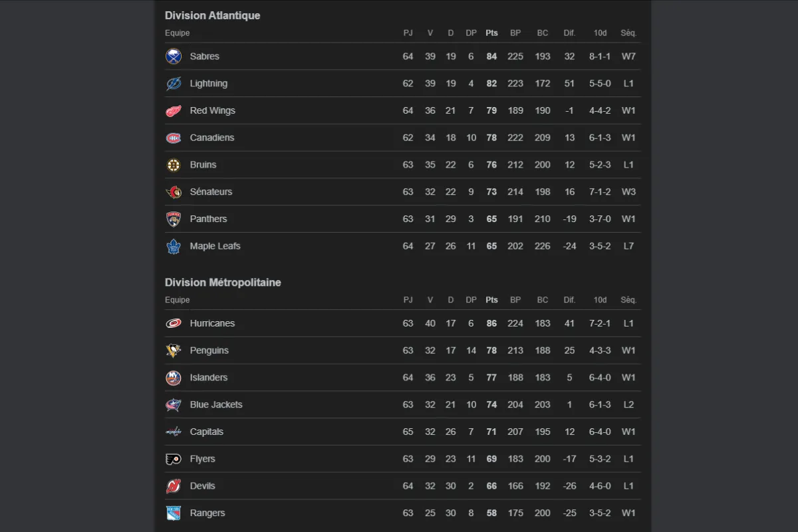Click the Bruins team logo
798x532 pixels.
174,165
